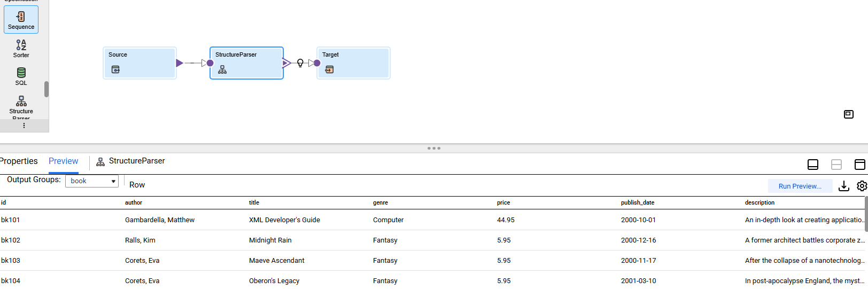
Task: Click the 'After the collapse' description cell
Action: (x=804, y=260)
